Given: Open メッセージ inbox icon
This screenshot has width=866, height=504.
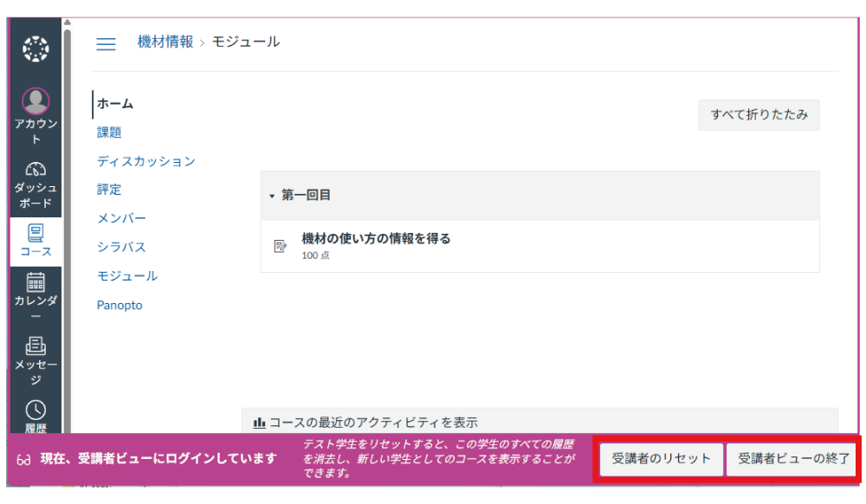Looking at the screenshot, I should (36, 346).
